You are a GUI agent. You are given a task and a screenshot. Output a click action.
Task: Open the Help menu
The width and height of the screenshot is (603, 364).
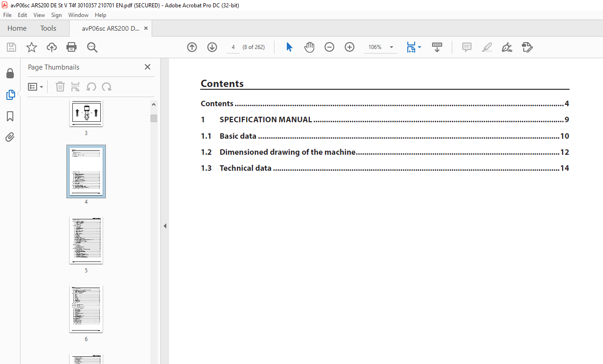[x=100, y=15]
